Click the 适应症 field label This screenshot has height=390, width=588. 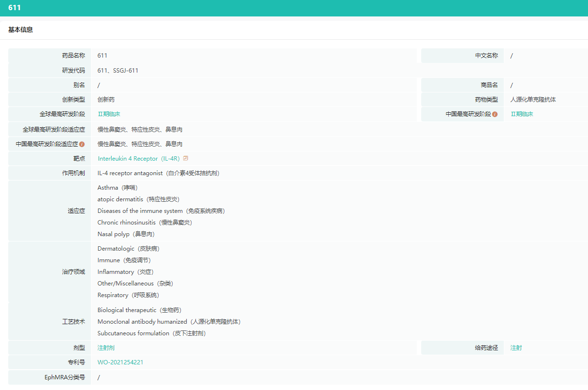(76, 211)
